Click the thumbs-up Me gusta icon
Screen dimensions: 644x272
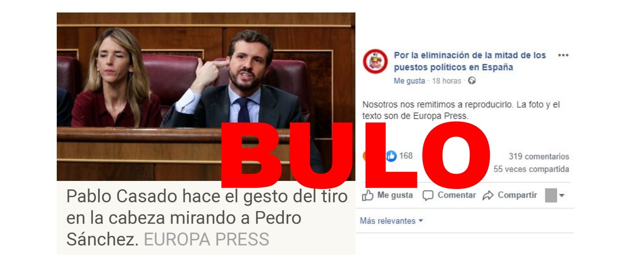[367, 195]
